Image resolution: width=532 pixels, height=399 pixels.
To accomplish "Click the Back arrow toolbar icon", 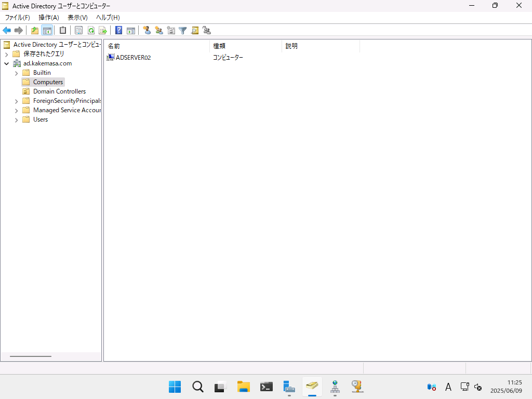I will [x=7, y=31].
